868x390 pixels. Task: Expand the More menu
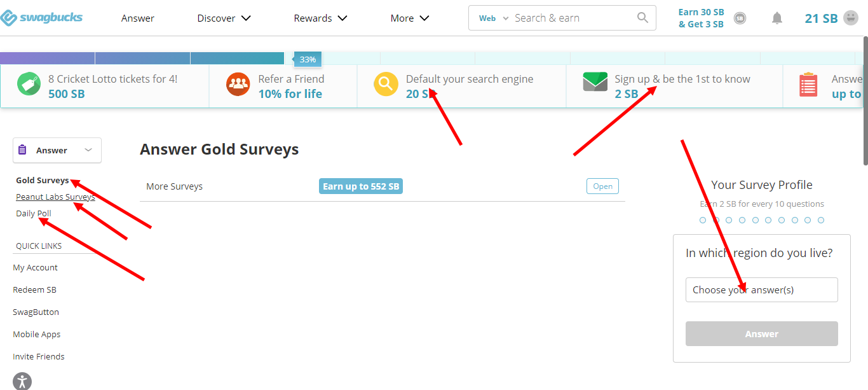(410, 18)
